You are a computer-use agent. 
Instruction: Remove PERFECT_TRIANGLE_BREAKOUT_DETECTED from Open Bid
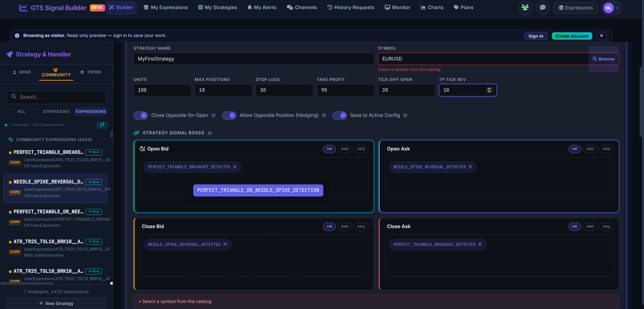(235, 167)
